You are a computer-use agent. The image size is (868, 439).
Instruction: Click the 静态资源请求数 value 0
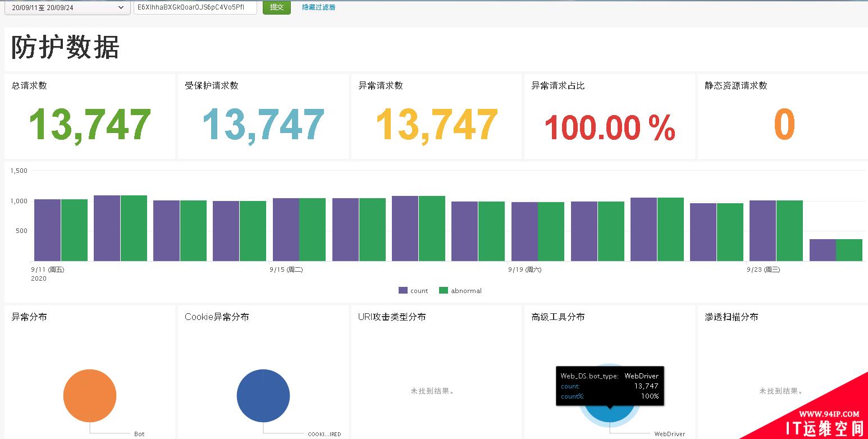tap(784, 125)
